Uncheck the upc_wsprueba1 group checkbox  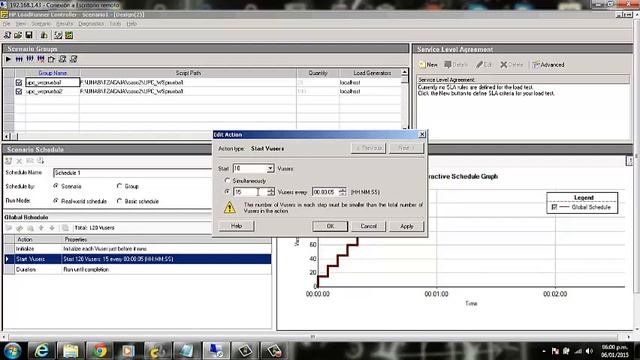[x=19, y=82]
